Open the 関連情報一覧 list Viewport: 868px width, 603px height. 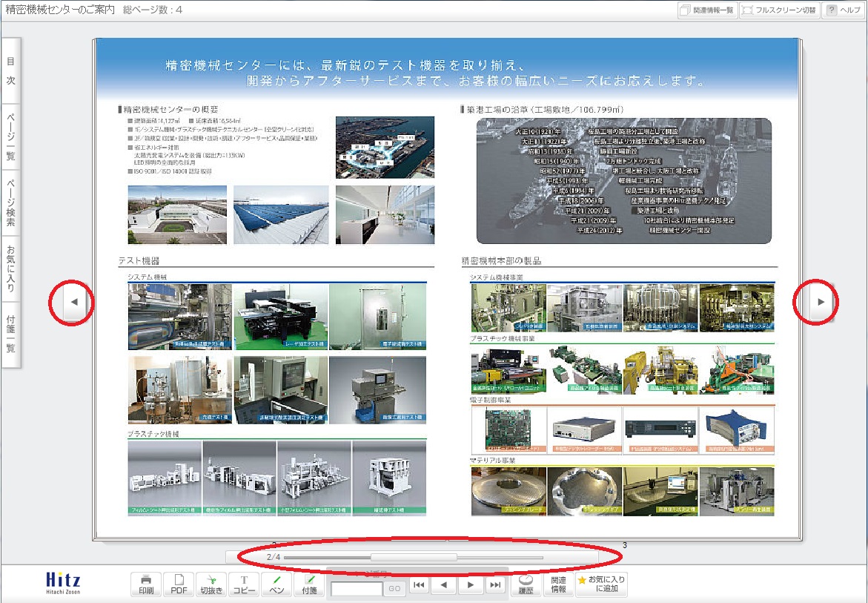706,10
